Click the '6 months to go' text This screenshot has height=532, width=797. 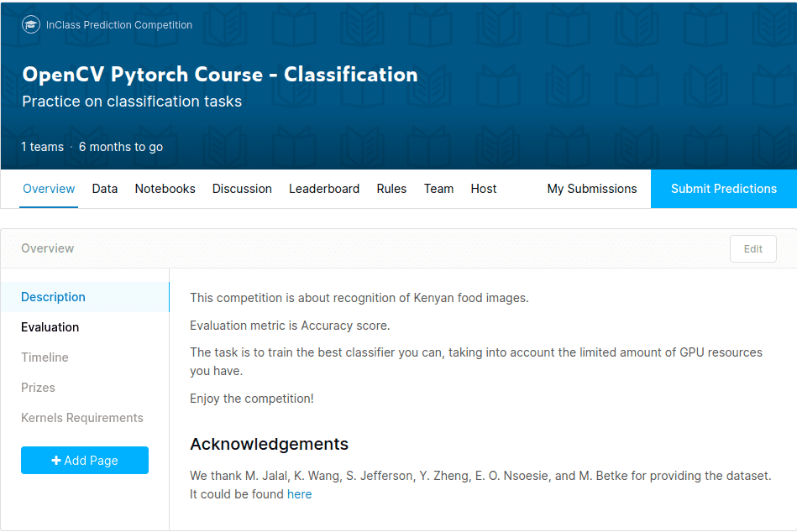tap(121, 147)
